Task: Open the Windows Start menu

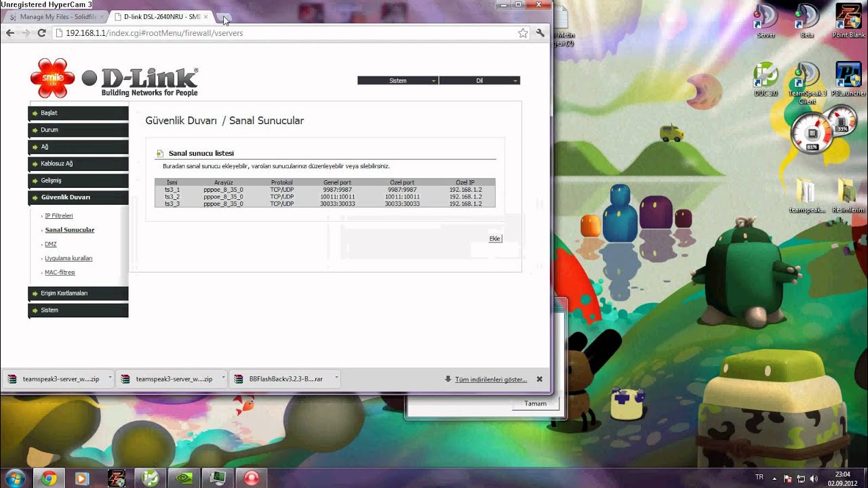Action: click(x=16, y=478)
